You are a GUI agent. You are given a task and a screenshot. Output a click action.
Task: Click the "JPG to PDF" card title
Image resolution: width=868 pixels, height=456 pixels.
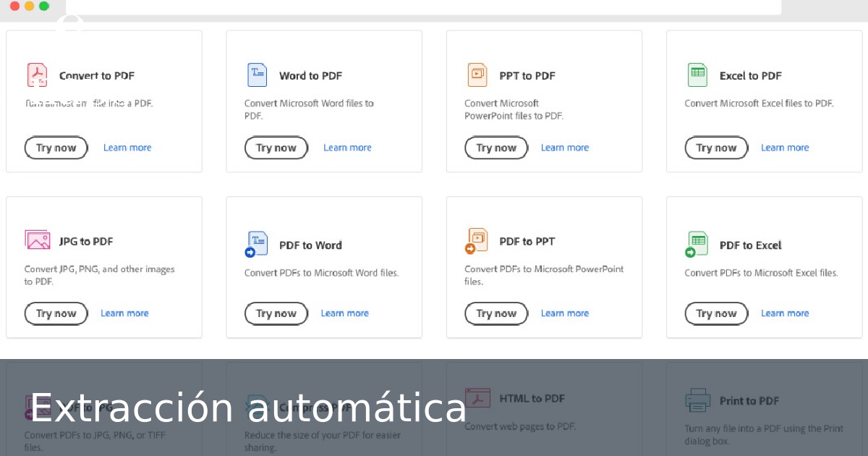coord(86,241)
